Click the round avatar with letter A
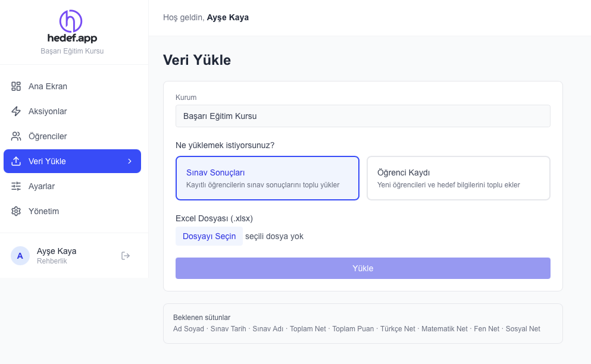Image resolution: width=591 pixels, height=364 pixels. coord(20,256)
